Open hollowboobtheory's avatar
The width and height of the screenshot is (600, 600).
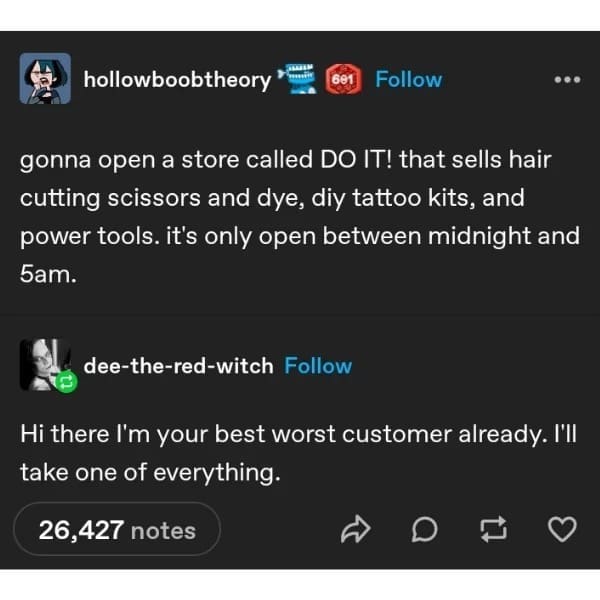coord(45,78)
